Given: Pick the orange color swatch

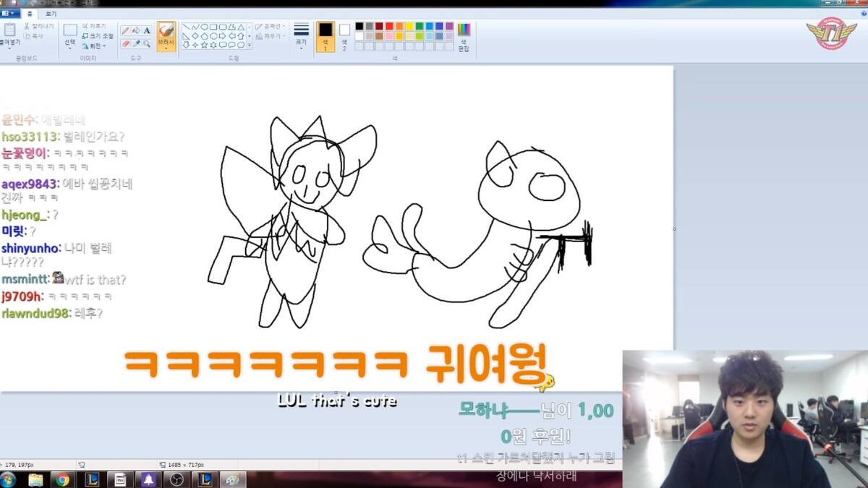Looking at the screenshot, I should [x=399, y=26].
